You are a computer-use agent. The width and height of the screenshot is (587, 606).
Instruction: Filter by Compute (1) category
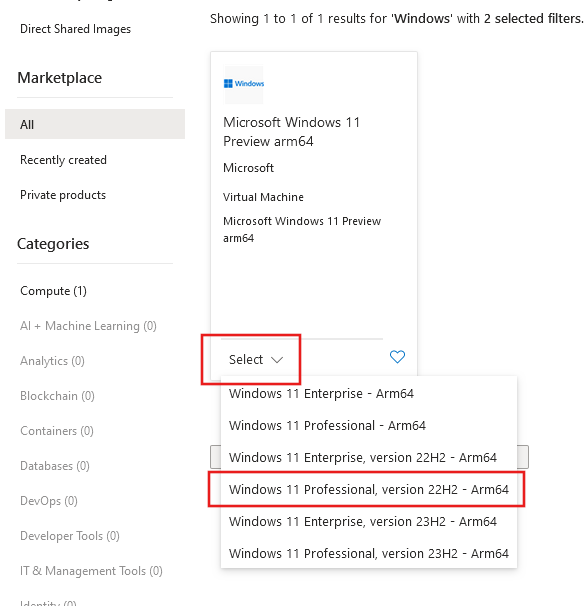(x=53, y=291)
